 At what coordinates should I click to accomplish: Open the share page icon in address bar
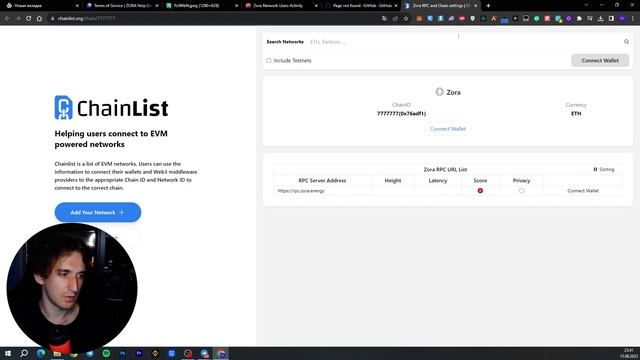(395, 18)
